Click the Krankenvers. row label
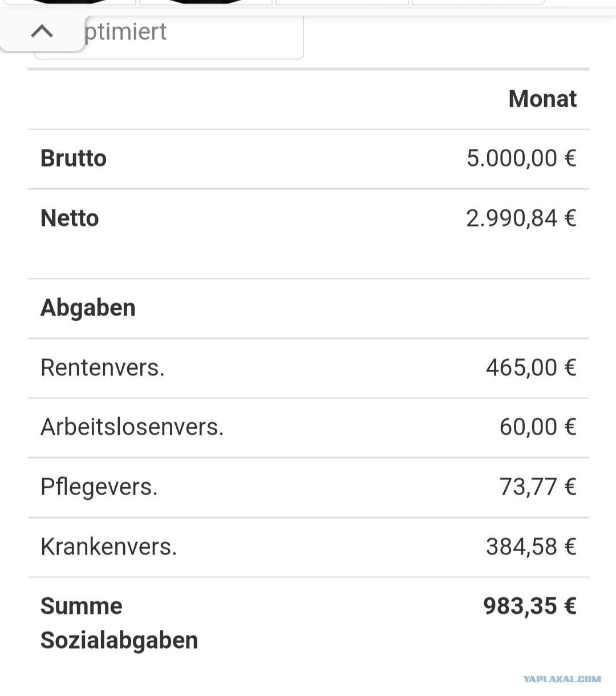This screenshot has height=696, width=616. coord(109,547)
